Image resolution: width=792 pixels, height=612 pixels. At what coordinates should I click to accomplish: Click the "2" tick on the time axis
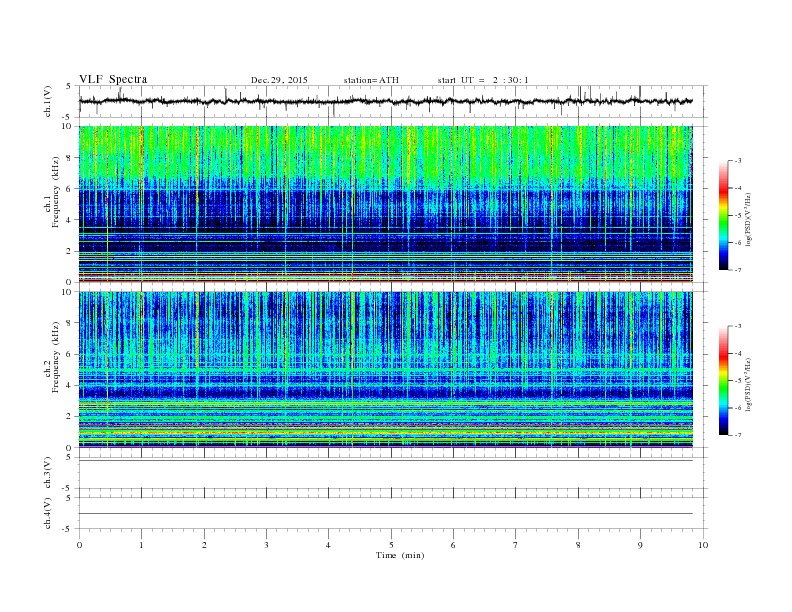tap(204, 545)
